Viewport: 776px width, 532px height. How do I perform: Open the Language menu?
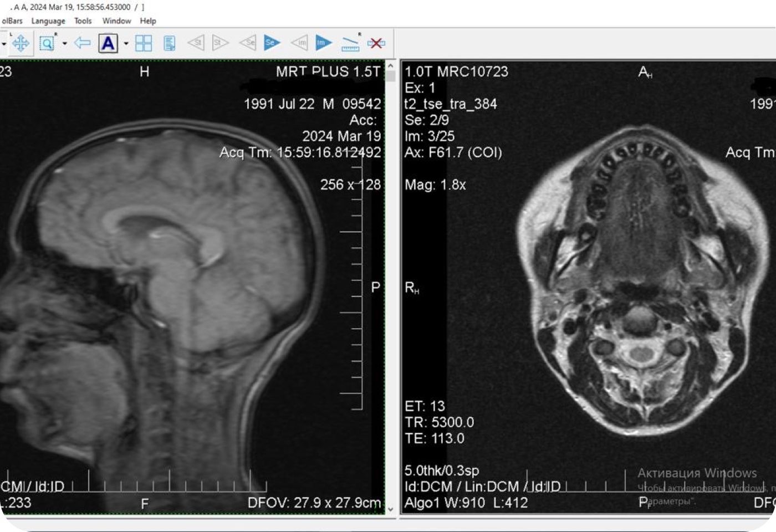[48, 21]
